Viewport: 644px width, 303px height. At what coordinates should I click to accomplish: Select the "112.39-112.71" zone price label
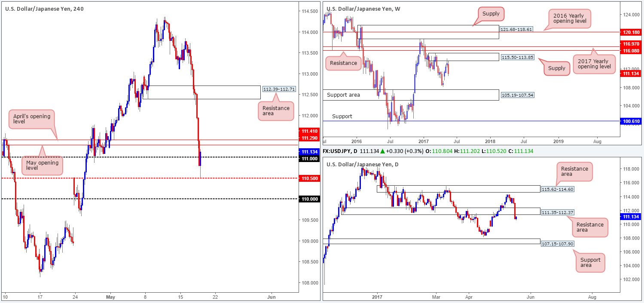[x=280, y=90]
